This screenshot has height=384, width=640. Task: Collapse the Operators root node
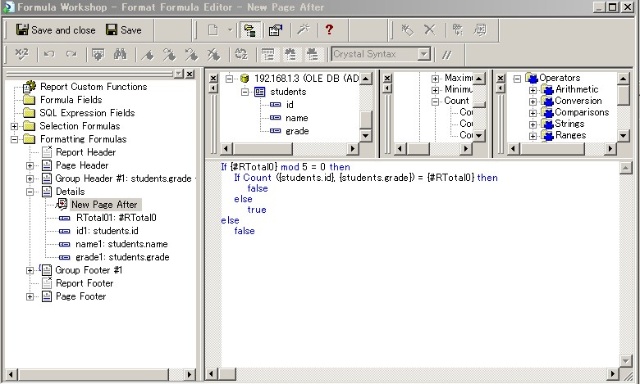[x=517, y=78]
